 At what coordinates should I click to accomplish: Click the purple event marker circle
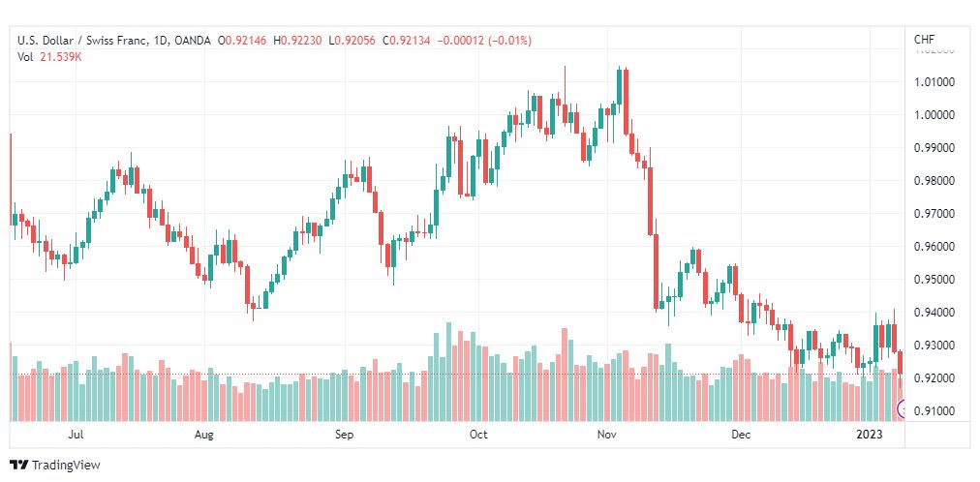(901, 409)
